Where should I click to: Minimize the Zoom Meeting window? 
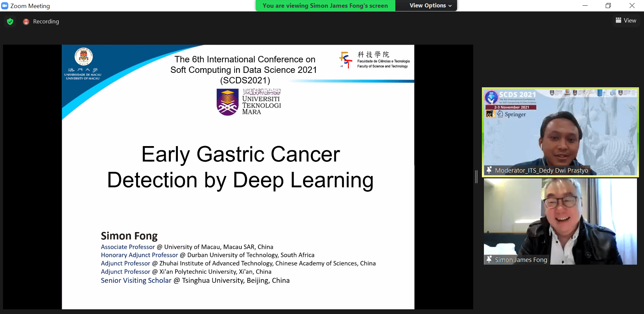pos(585,6)
